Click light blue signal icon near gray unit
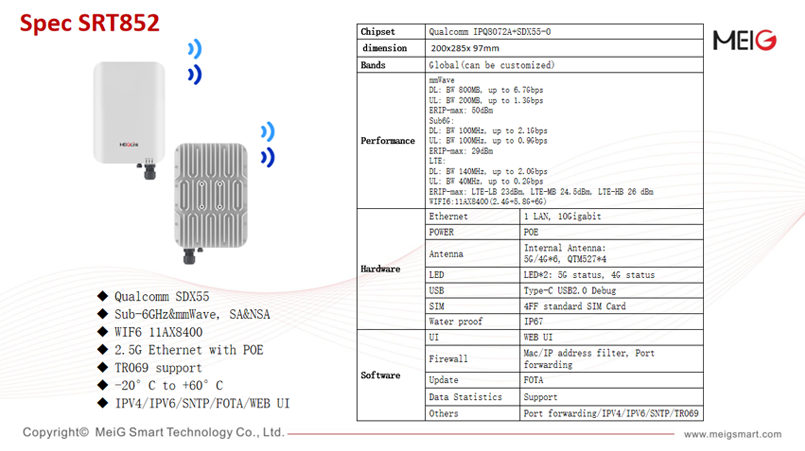Screen dimensions: 805x451 click(267, 132)
